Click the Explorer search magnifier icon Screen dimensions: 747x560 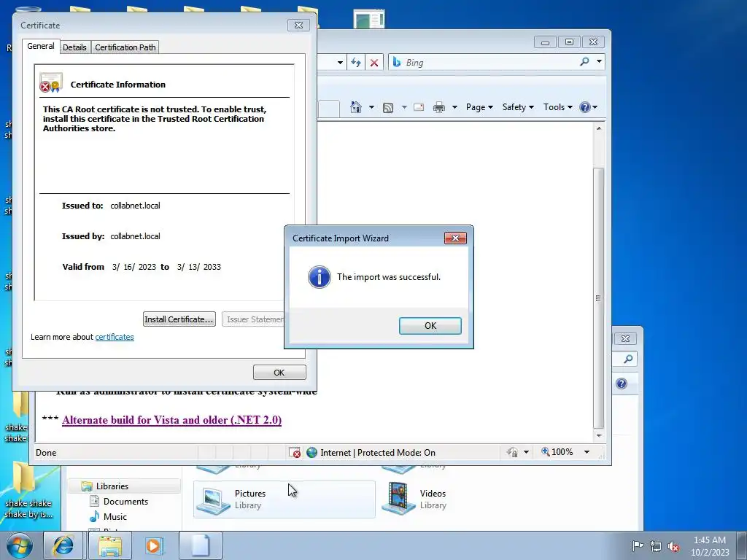tap(628, 359)
